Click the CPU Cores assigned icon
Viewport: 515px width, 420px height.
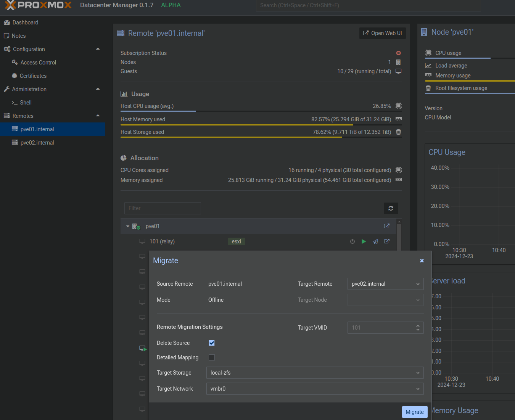click(399, 170)
